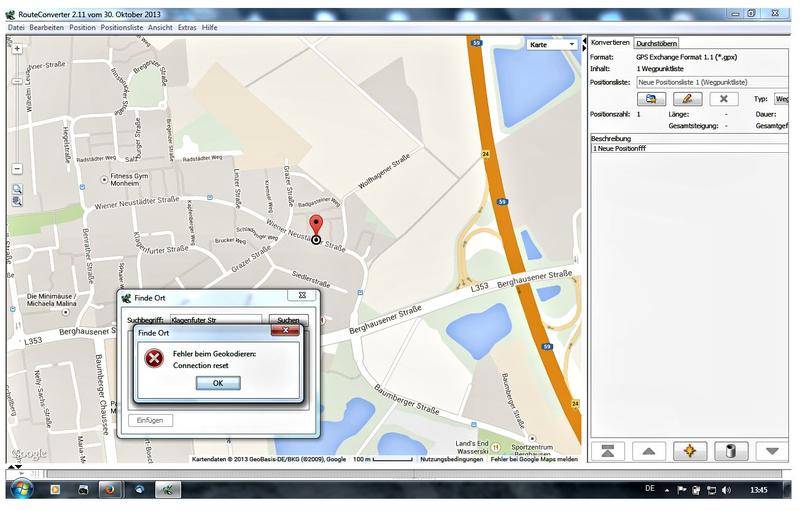Click the RouteConverter taskbar icon
The image size is (800, 511).
[168, 490]
